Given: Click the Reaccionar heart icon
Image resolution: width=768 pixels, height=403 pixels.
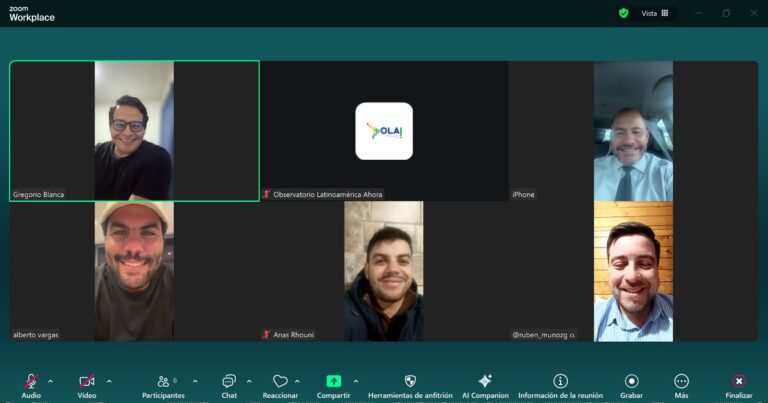Looking at the screenshot, I should point(280,381).
